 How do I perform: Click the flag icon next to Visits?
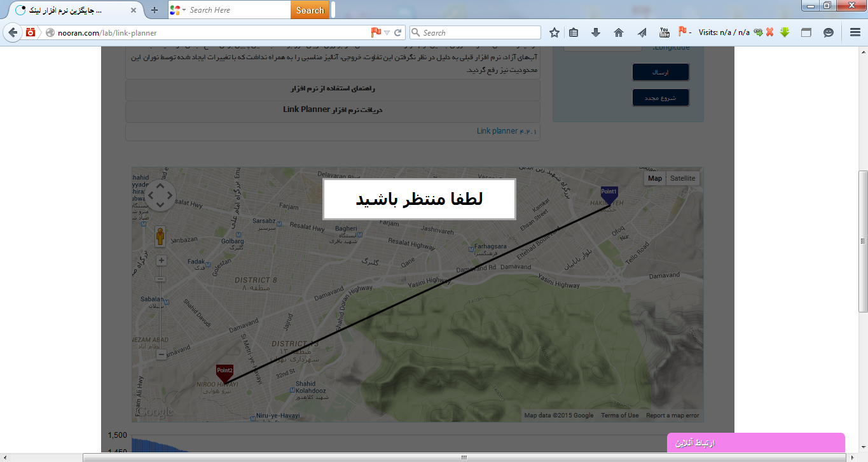pyautogui.click(x=683, y=31)
